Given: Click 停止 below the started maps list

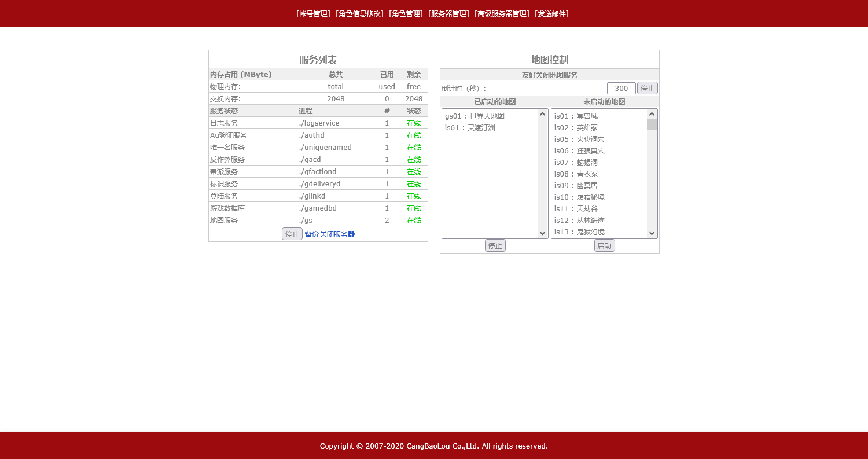Looking at the screenshot, I should point(495,245).
